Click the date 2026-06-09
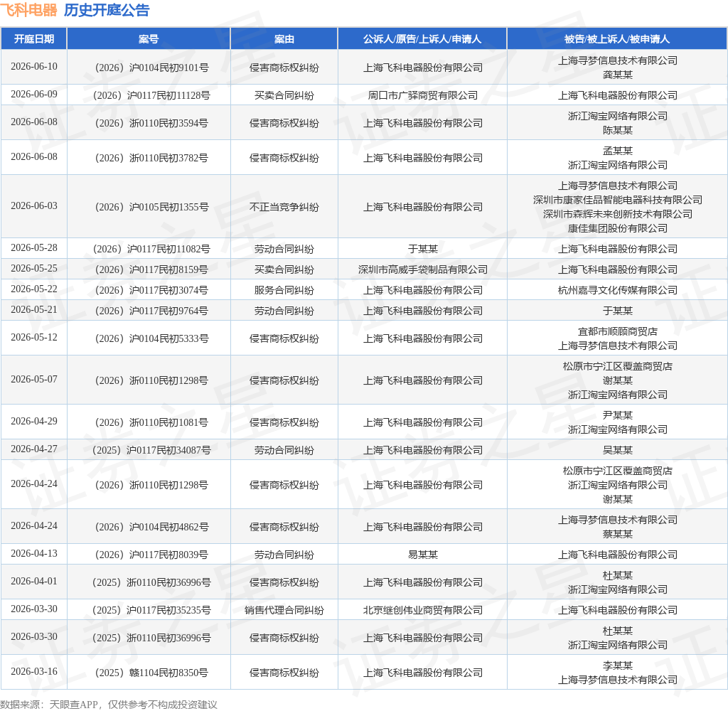This screenshot has width=728, height=711. click(x=34, y=95)
